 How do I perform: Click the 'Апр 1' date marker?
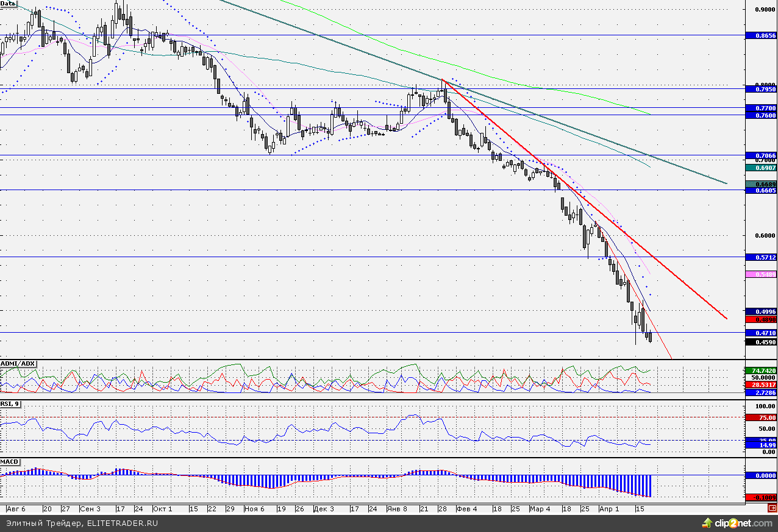coord(608,508)
